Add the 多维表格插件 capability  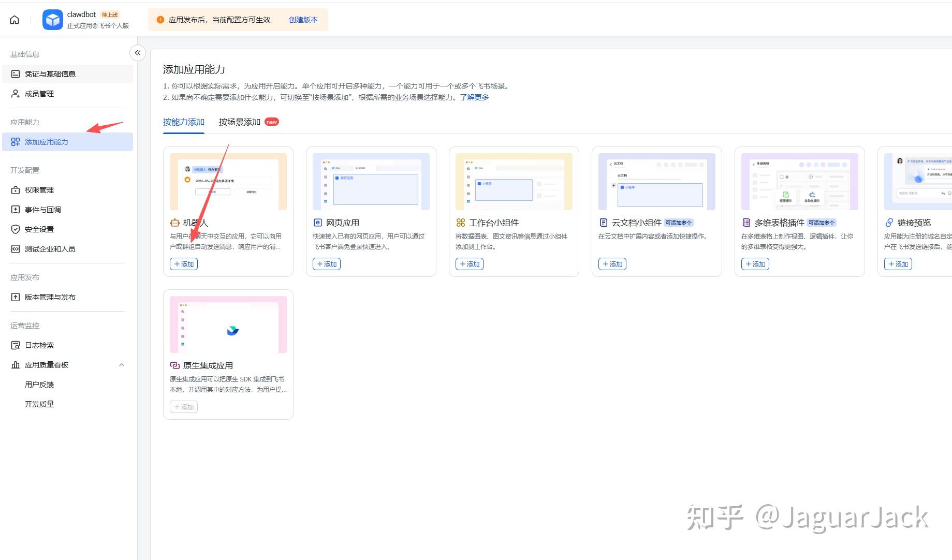(x=755, y=264)
